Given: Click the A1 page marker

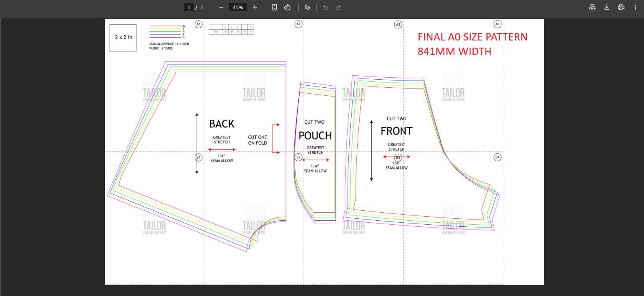Looking at the screenshot, I should pos(198,24).
